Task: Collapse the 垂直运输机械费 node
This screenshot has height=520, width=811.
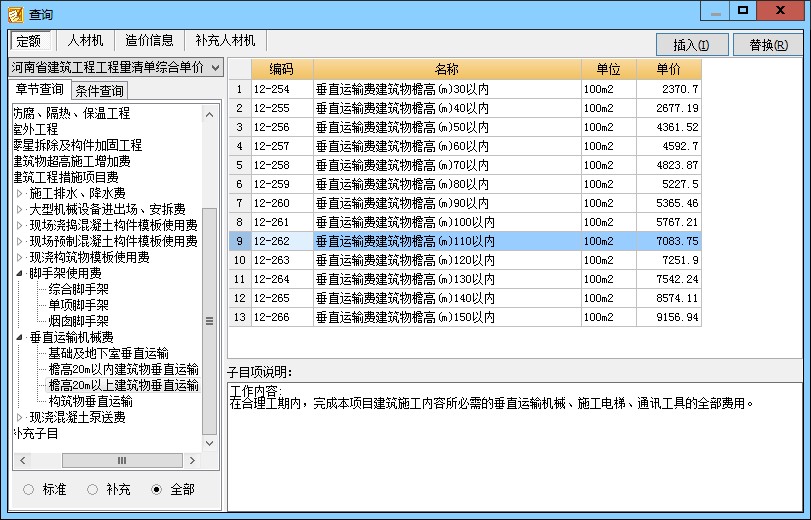Action: coord(20,337)
